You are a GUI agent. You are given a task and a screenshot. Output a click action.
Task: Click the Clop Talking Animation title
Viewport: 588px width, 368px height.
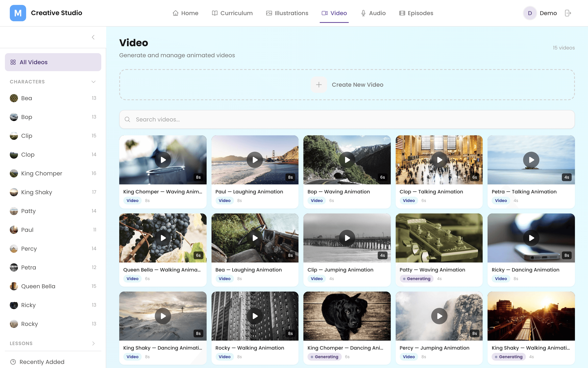click(x=431, y=192)
